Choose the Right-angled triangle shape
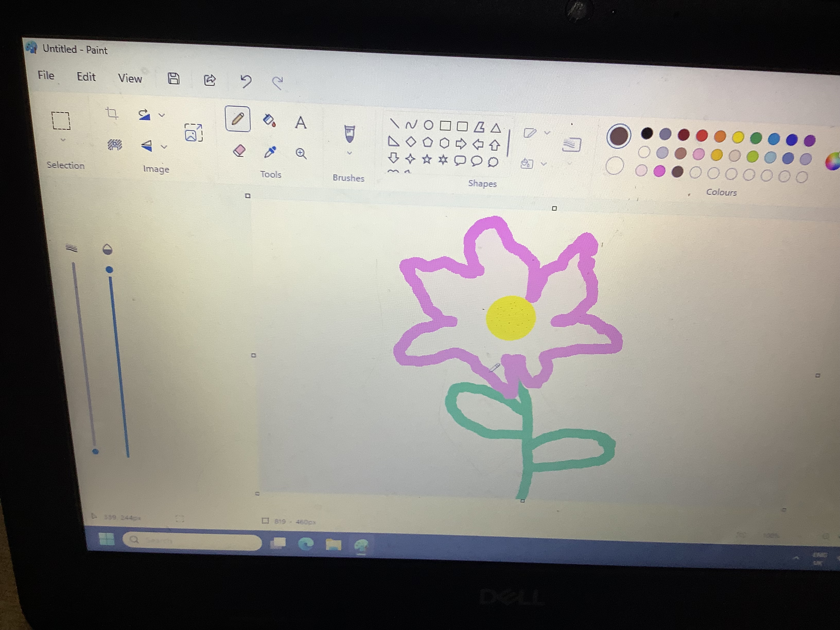This screenshot has width=840, height=630. (x=393, y=141)
